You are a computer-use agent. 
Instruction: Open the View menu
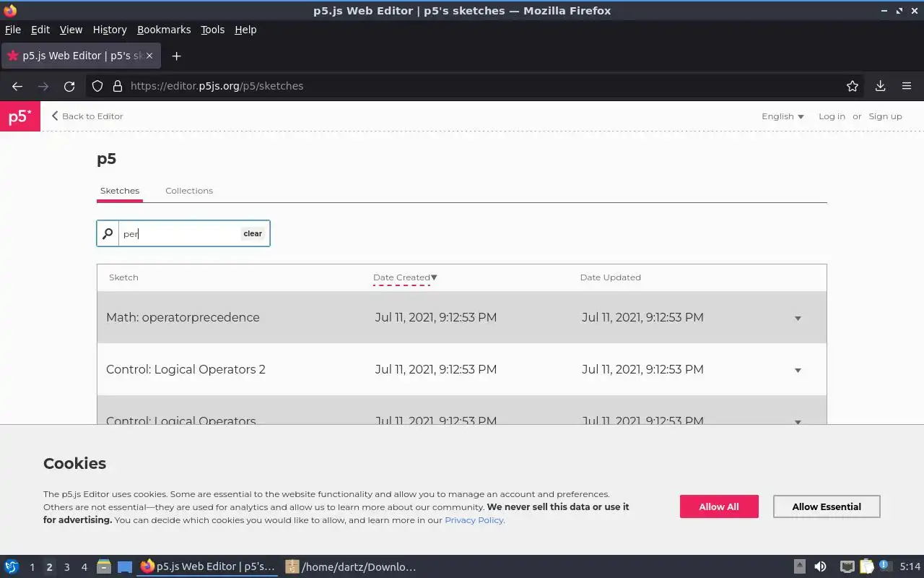(71, 30)
